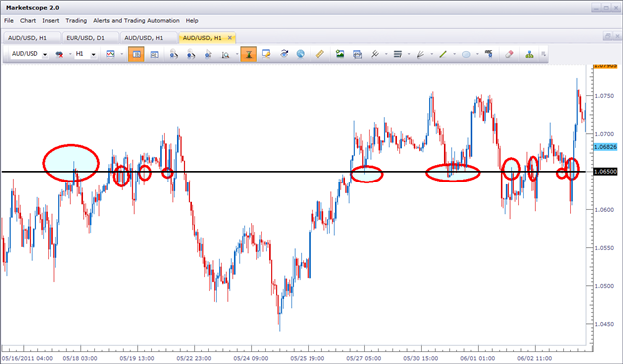
Task: Toggle the highlighted orange panel layout button
Action: tap(136, 54)
